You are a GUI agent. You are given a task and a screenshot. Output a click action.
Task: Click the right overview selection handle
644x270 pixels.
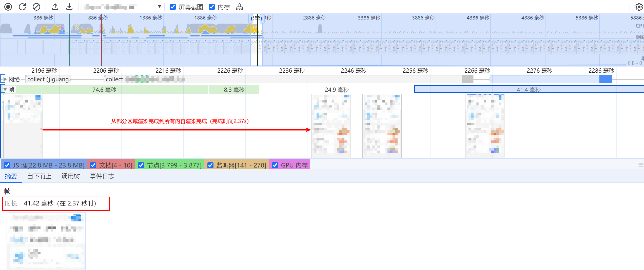[x=262, y=19]
